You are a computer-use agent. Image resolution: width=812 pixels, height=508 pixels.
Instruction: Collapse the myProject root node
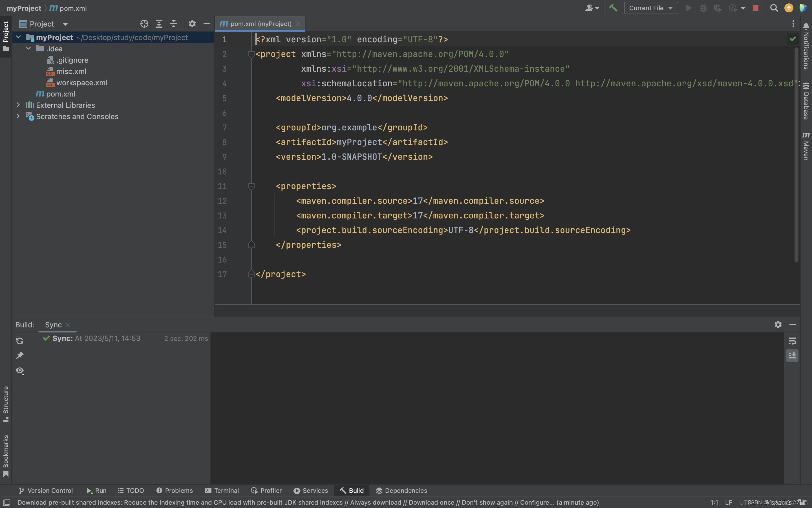(x=18, y=37)
